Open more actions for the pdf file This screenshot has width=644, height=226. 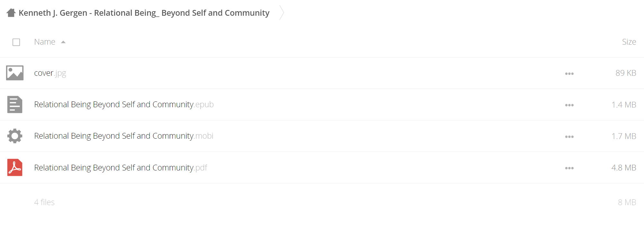569,168
